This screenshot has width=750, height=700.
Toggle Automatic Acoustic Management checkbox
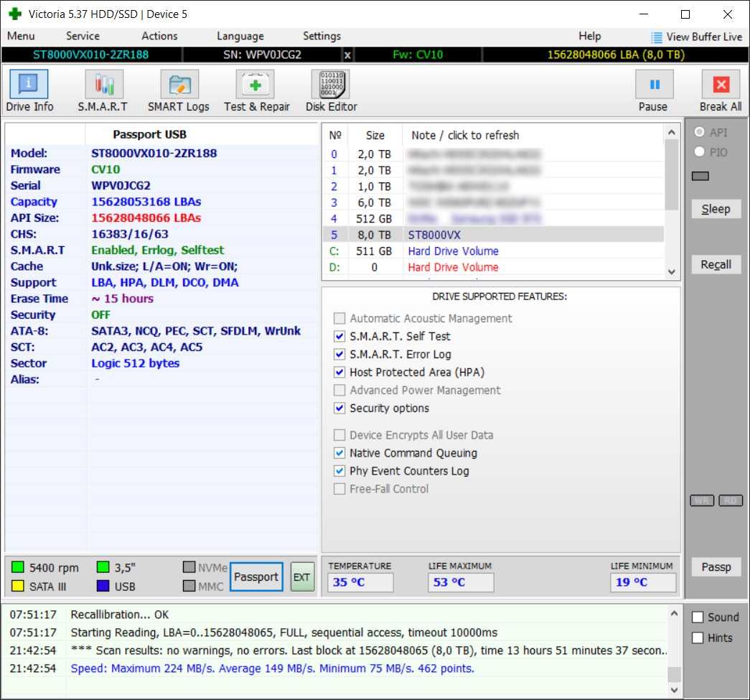pyautogui.click(x=339, y=318)
